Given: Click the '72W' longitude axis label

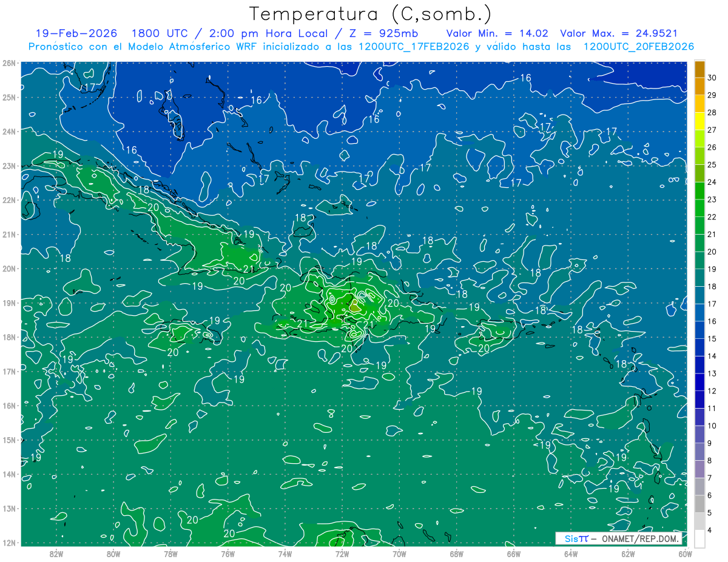Looking at the screenshot, I should (342, 554).
